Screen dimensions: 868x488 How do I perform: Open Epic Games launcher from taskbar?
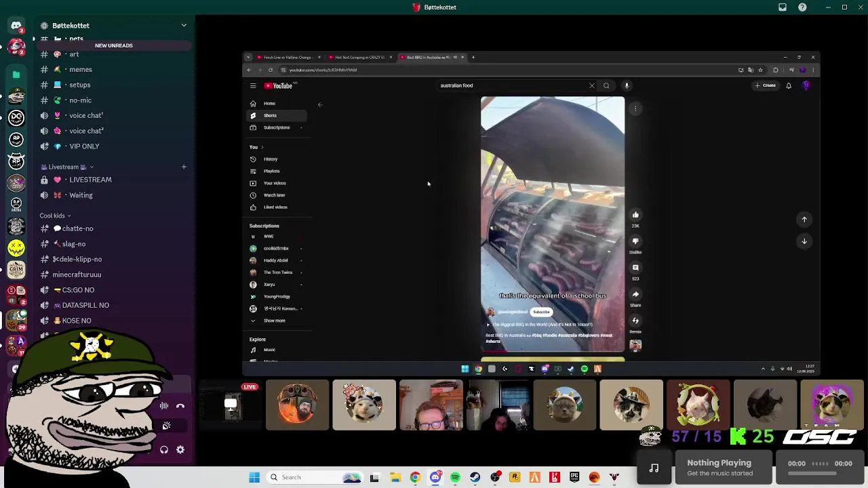[x=574, y=477]
